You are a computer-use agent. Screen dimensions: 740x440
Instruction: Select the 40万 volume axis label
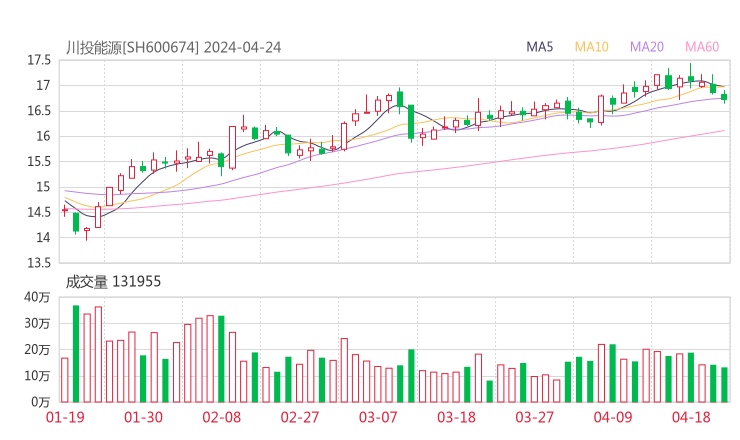pyautogui.click(x=37, y=297)
